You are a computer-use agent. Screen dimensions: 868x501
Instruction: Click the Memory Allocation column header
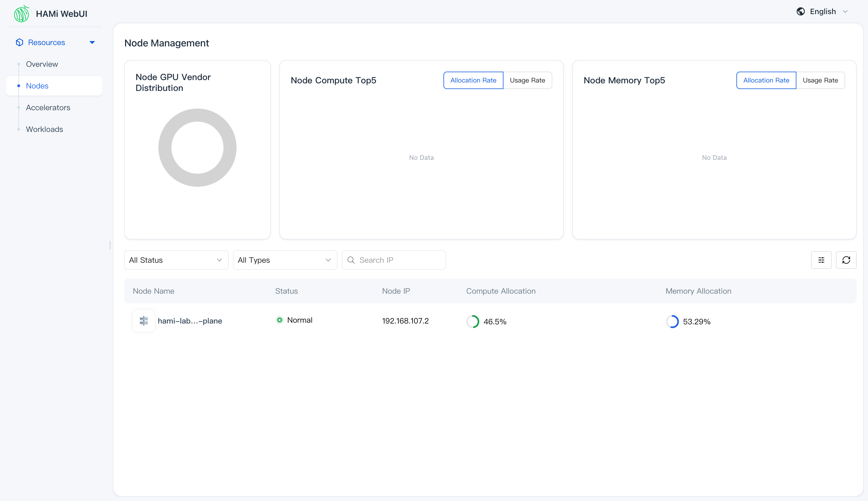(698, 291)
